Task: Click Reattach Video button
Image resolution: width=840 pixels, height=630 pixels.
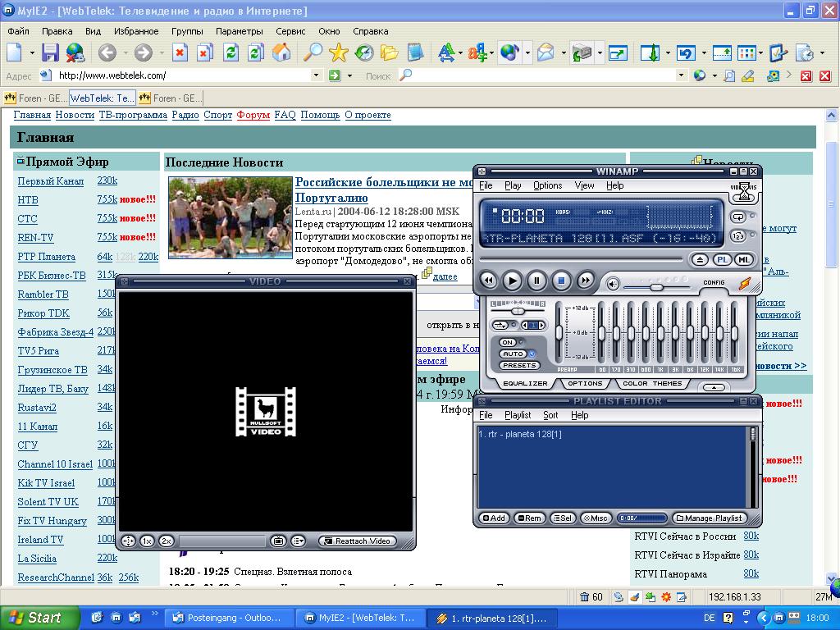Action: point(358,541)
